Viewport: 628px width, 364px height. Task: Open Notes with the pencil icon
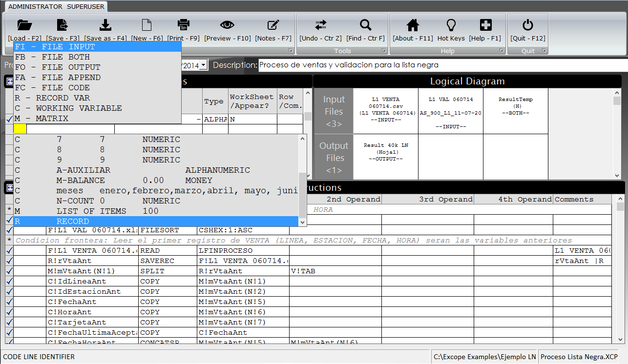click(x=273, y=25)
